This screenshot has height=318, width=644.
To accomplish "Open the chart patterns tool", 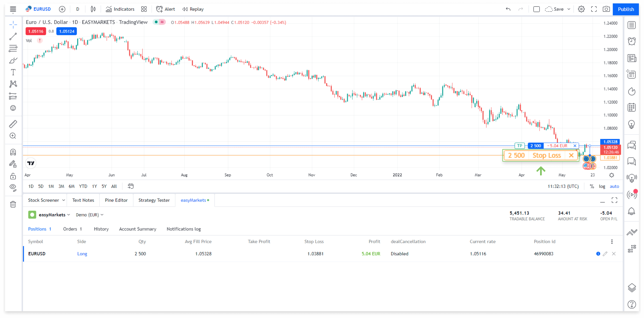I will 13,84.
